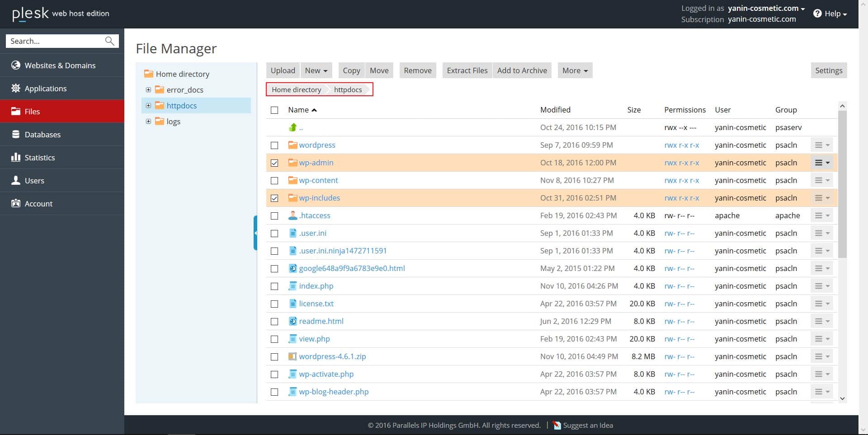Toggle the select-all checkbox in header
This screenshot has height=435, width=868.
pyautogui.click(x=274, y=110)
